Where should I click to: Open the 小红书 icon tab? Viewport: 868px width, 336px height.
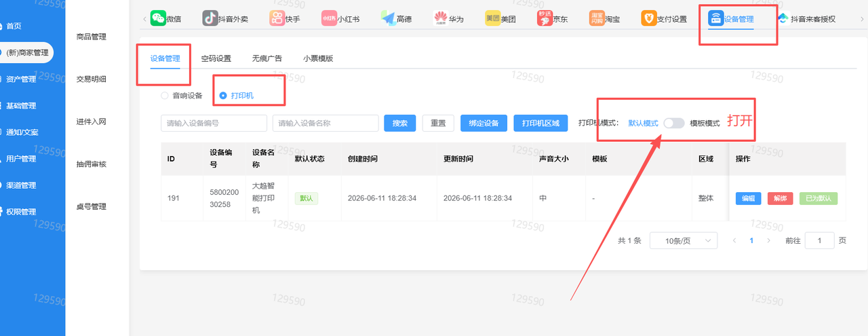[329, 18]
